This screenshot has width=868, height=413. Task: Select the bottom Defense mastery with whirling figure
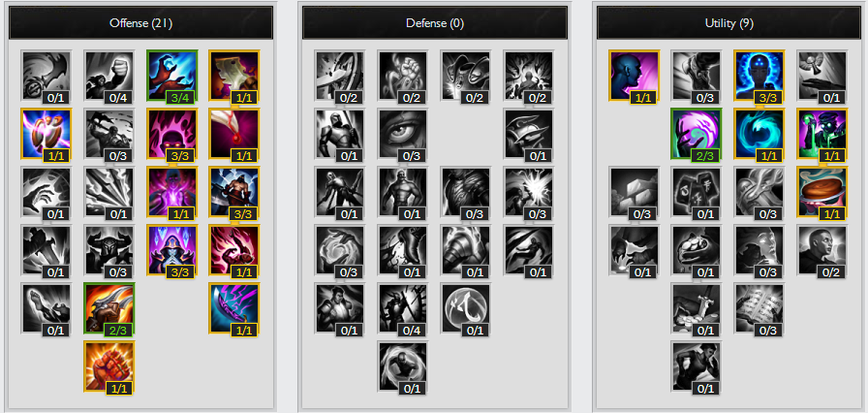[x=402, y=366]
